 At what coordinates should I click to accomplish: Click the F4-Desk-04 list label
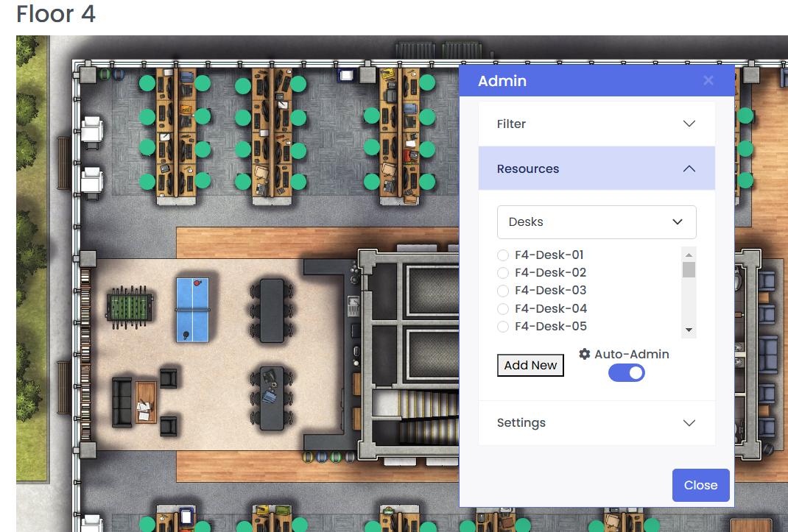pos(550,309)
